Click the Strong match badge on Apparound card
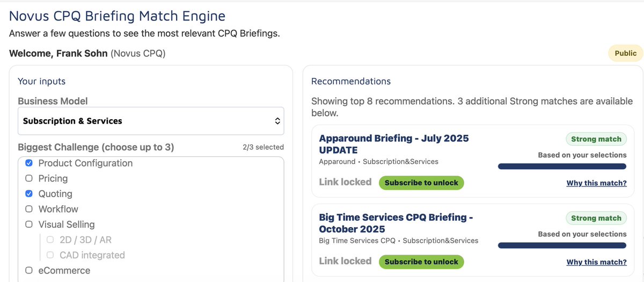Image resolution: width=644 pixels, height=282 pixels. (x=596, y=139)
